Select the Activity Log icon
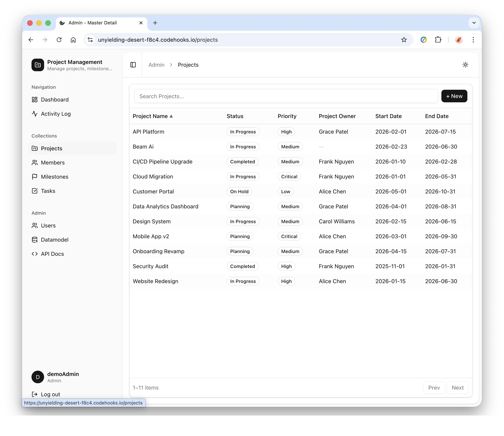 [x=35, y=114]
